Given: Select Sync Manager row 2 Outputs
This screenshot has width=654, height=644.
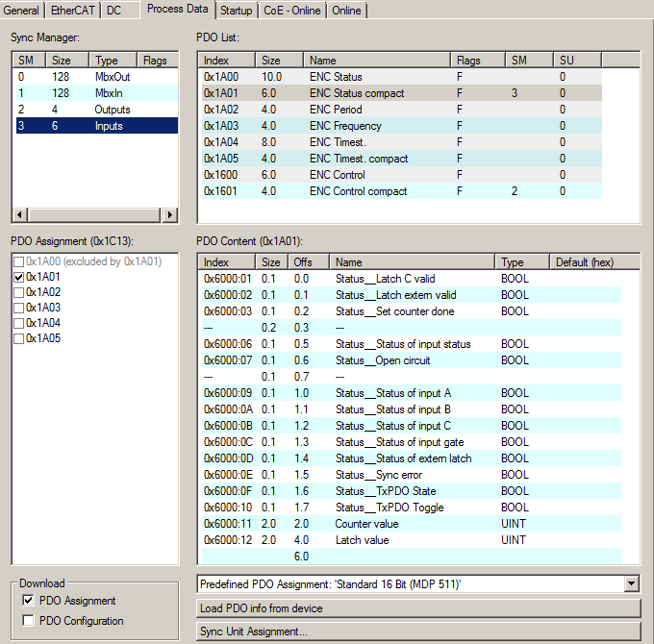Looking at the screenshot, I should [x=97, y=110].
